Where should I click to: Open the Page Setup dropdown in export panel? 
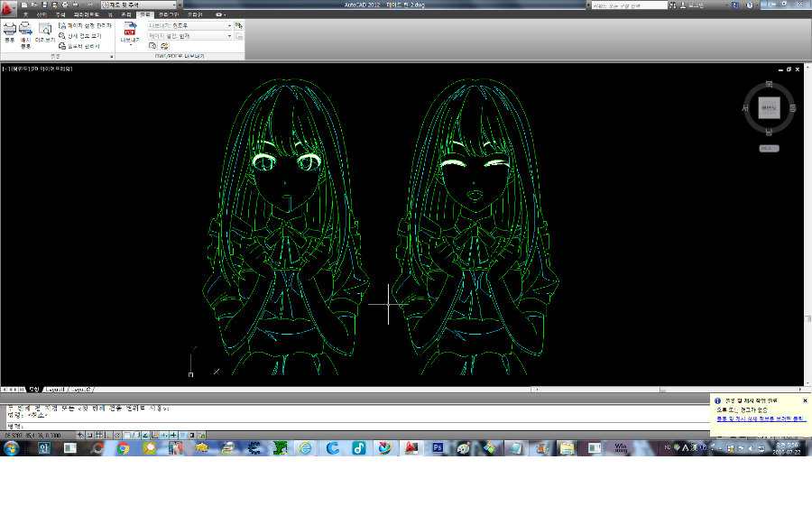point(228,36)
